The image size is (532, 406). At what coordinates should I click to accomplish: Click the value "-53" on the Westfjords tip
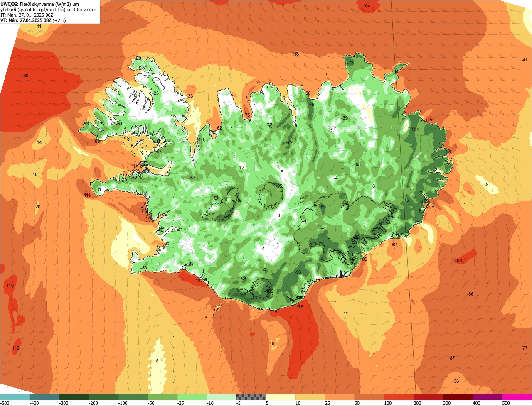click(86, 124)
